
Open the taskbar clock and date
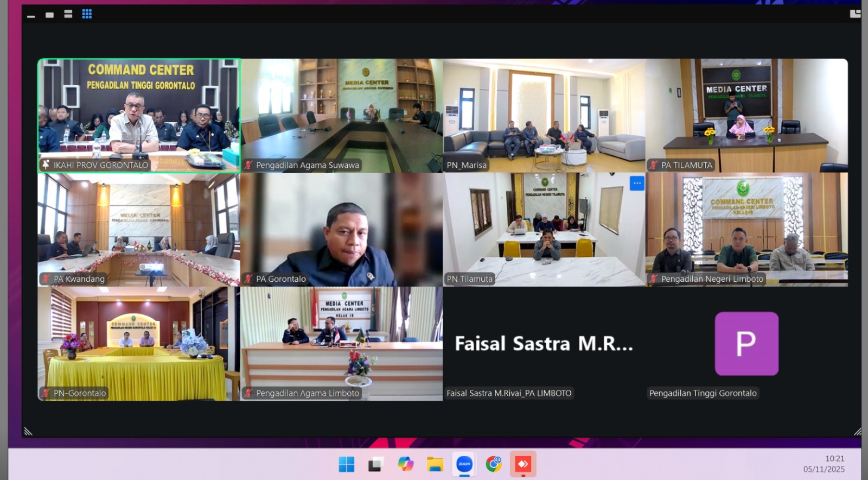(x=824, y=464)
